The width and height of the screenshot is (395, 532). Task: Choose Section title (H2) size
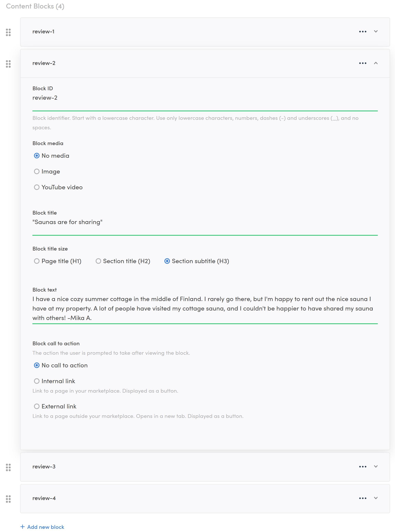98,261
